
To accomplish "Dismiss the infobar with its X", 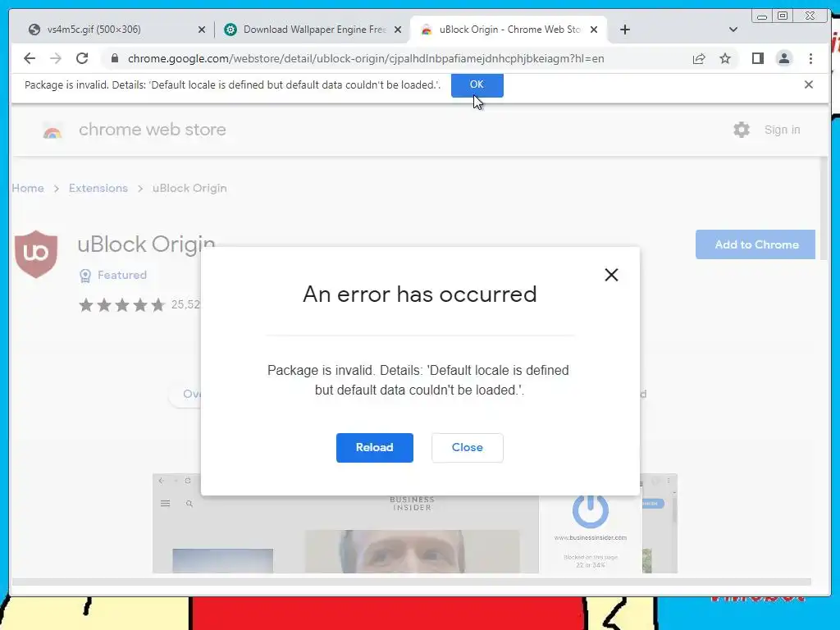I will click(x=809, y=84).
